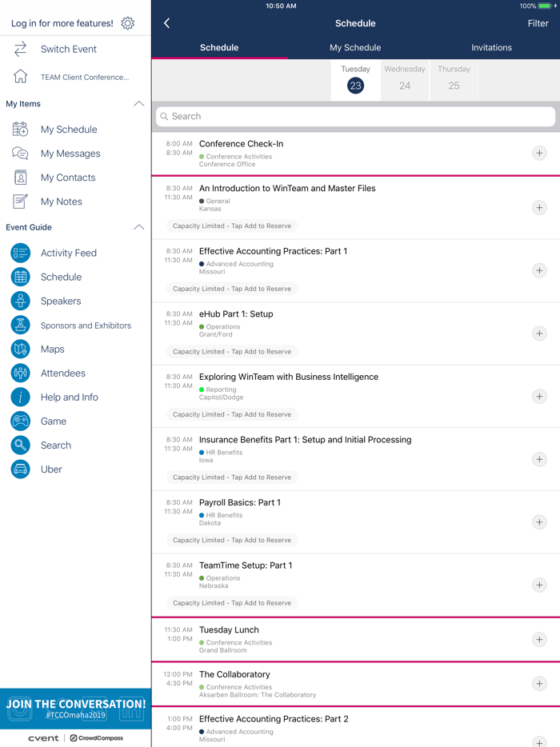Switch to the My Schedule tab
560x747 pixels.
point(355,47)
